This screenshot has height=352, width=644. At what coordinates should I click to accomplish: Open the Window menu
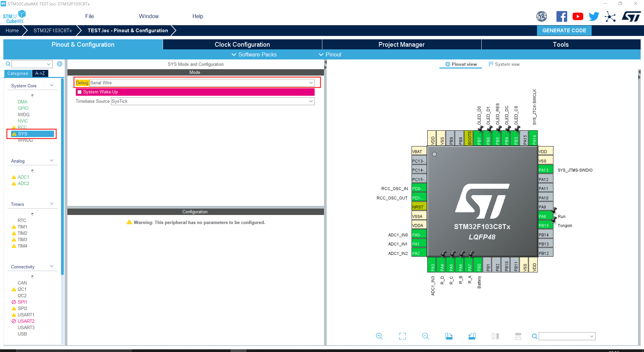149,16
